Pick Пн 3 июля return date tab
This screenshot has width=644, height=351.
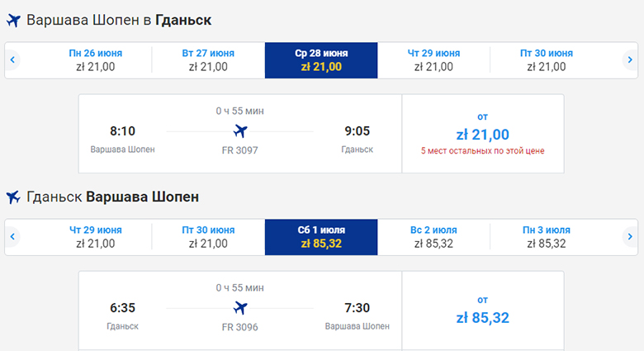click(547, 236)
